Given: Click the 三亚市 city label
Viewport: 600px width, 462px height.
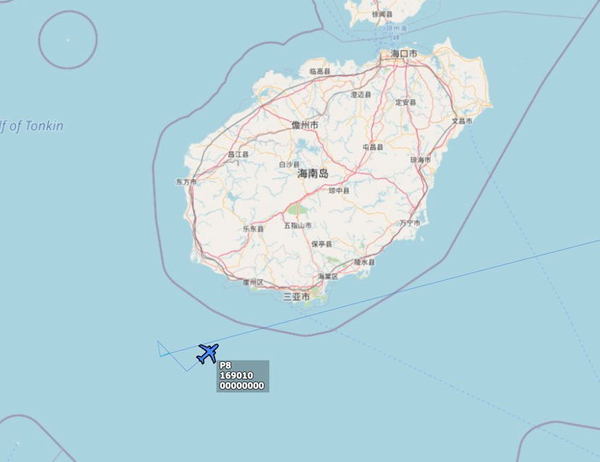Looking at the screenshot, I should 297,297.
